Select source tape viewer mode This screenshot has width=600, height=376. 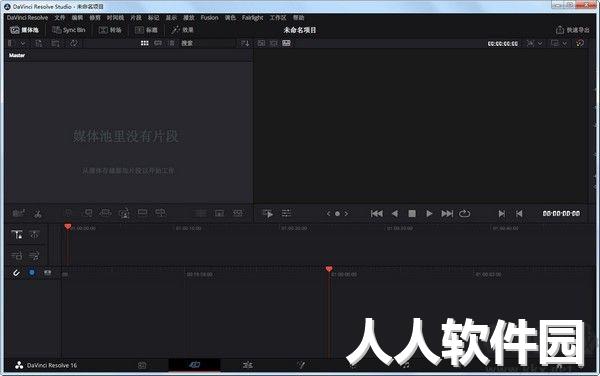coord(274,43)
